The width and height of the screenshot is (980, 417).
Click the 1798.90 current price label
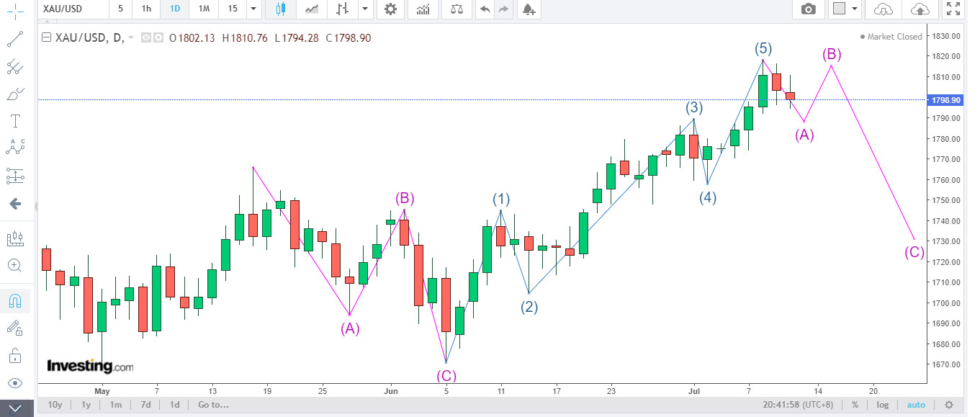[x=945, y=100]
